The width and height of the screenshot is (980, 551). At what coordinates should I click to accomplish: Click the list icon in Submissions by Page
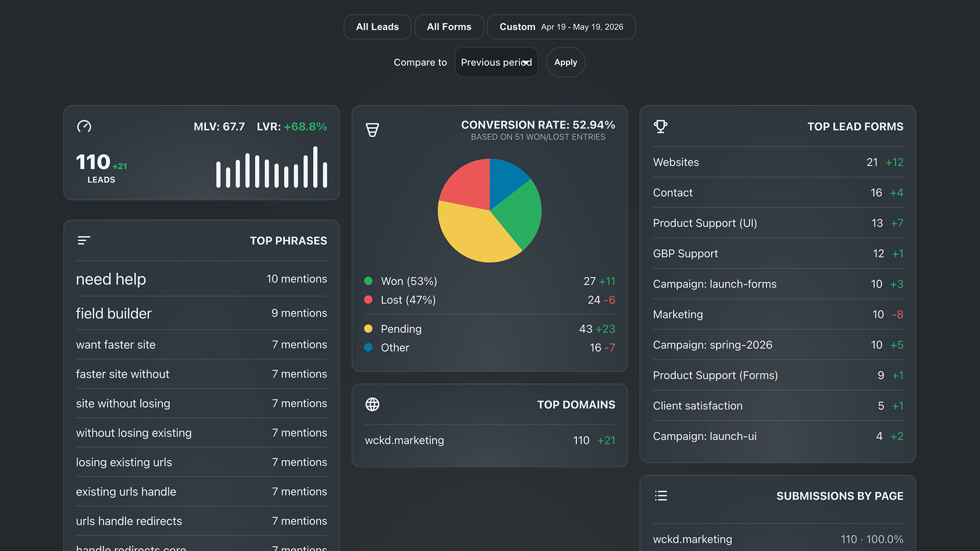coord(661,496)
